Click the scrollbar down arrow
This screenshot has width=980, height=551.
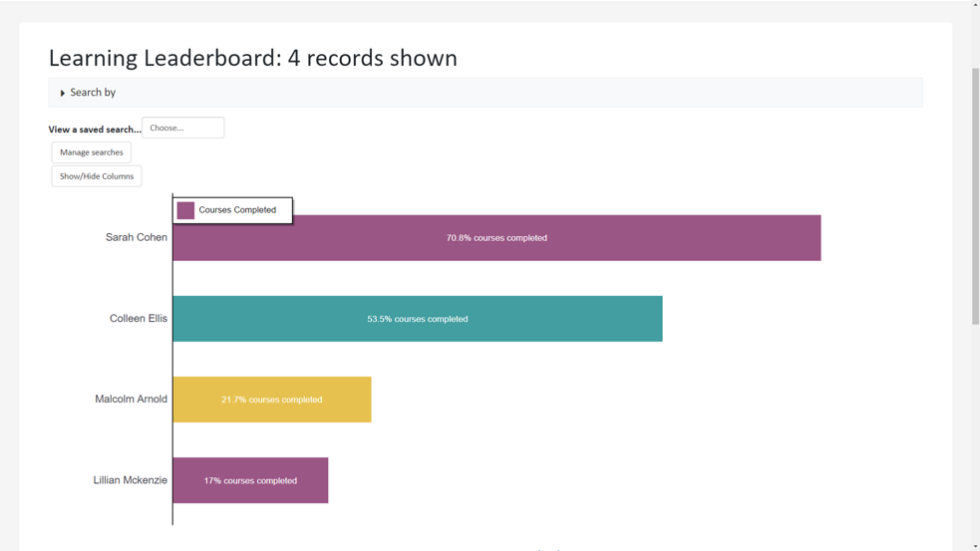coord(975,546)
